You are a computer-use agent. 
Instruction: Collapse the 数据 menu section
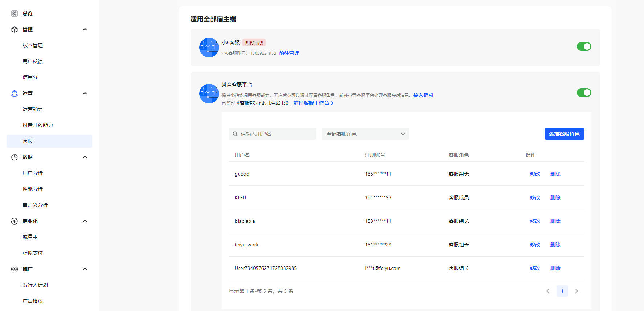click(x=85, y=157)
